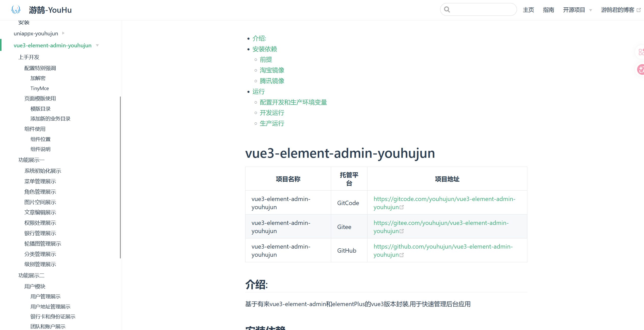Expand the uniappx-youhujun sidebar arrow

coord(63,33)
